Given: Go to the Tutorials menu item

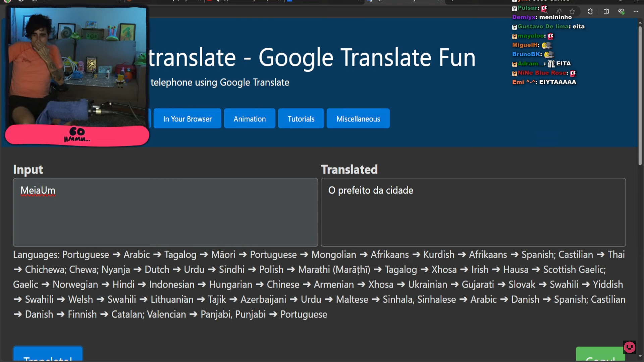Looking at the screenshot, I should (301, 119).
